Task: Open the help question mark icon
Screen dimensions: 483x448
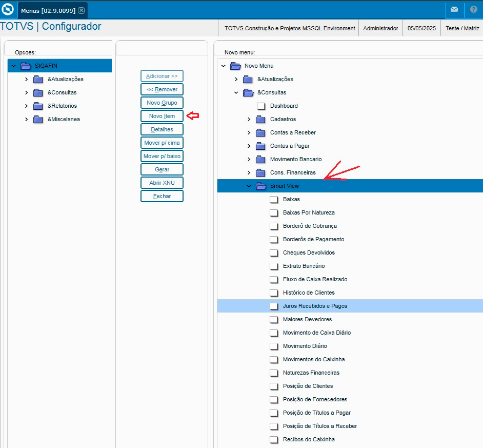Action: click(474, 10)
